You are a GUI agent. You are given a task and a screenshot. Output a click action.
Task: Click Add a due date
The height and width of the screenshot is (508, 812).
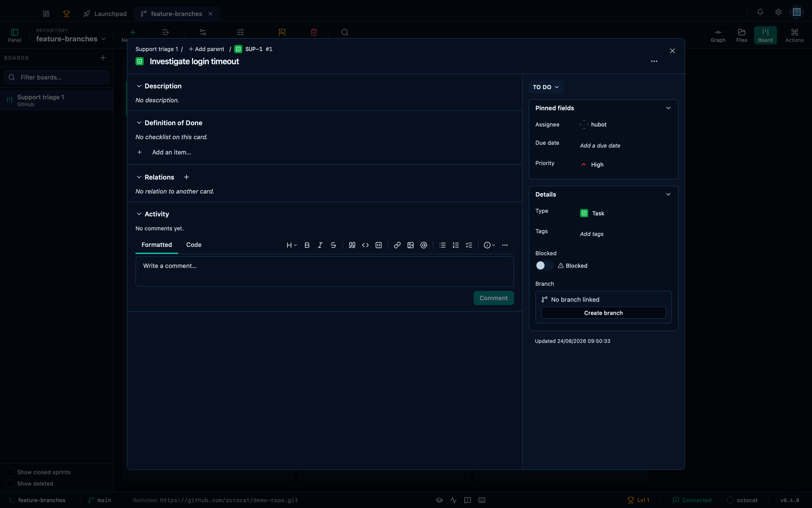click(x=600, y=146)
